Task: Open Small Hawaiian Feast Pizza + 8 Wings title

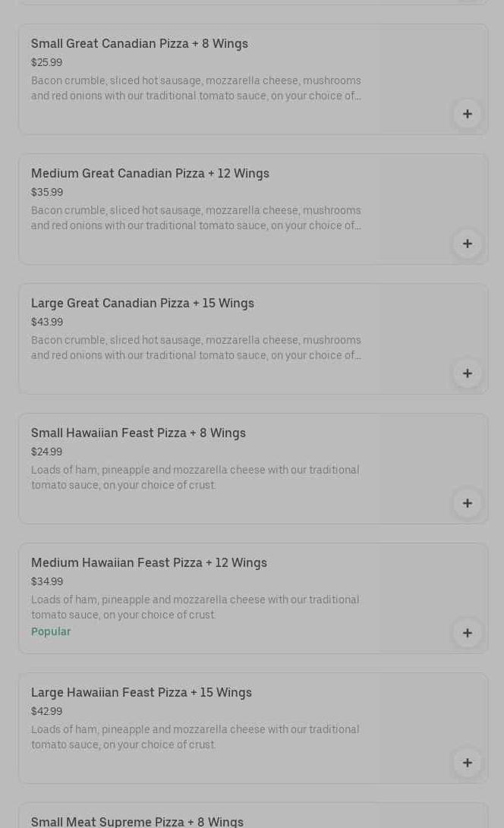Action: tap(138, 433)
